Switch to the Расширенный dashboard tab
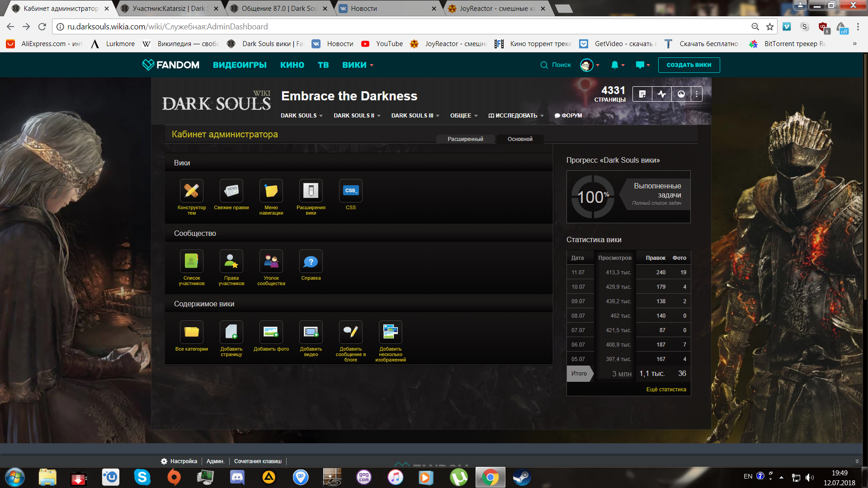868x488 pixels. coord(465,139)
